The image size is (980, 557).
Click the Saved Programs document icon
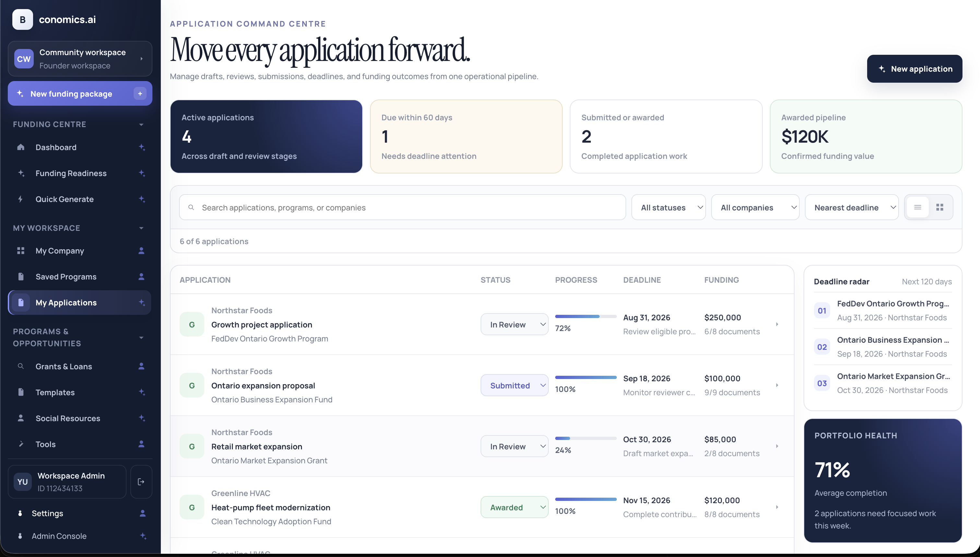(21, 277)
